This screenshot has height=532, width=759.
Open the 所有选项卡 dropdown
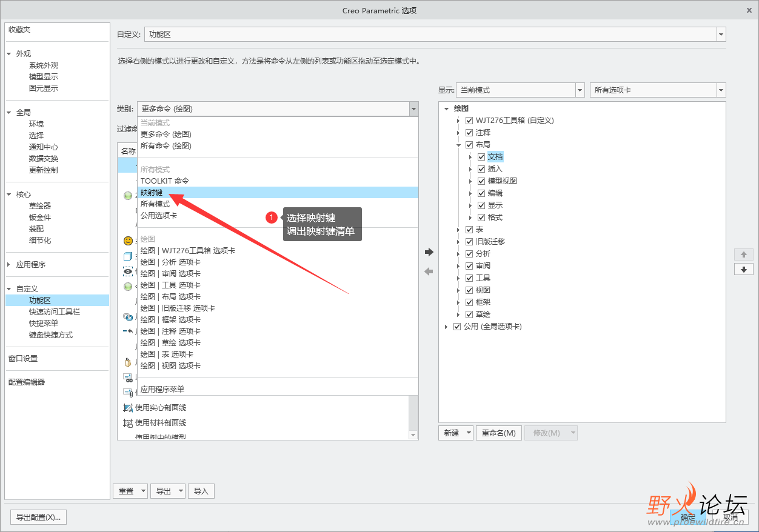click(721, 90)
